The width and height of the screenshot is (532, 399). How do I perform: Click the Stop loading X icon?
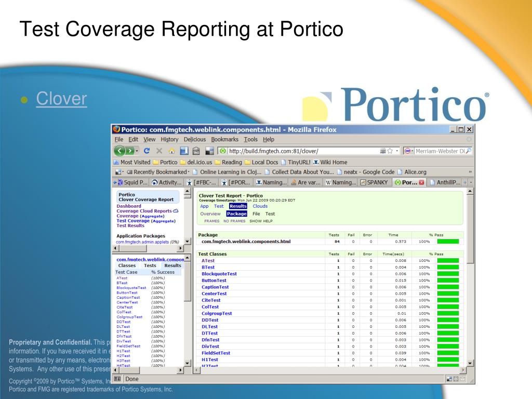point(159,151)
